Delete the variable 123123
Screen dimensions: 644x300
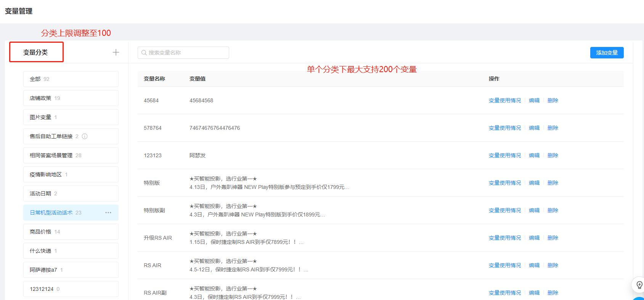click(x=553, y=155)
